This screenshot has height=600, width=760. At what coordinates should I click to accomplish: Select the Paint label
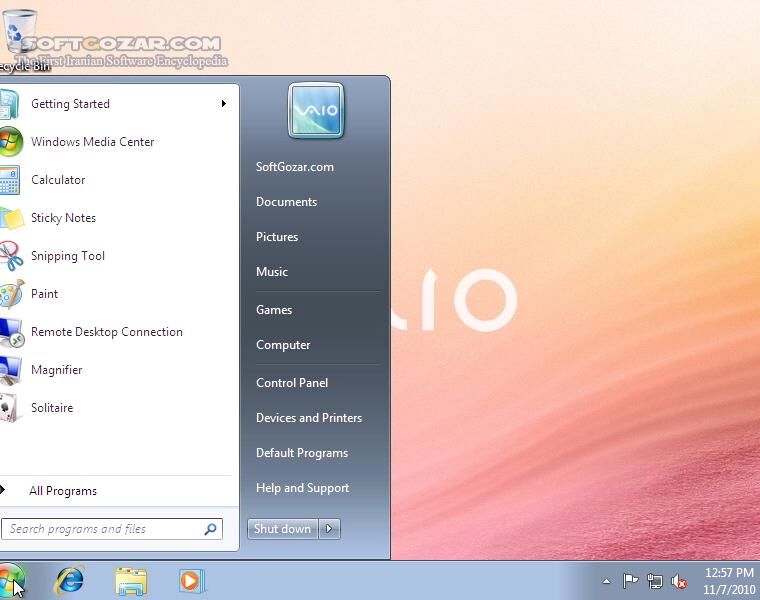(x=45, y=294)
